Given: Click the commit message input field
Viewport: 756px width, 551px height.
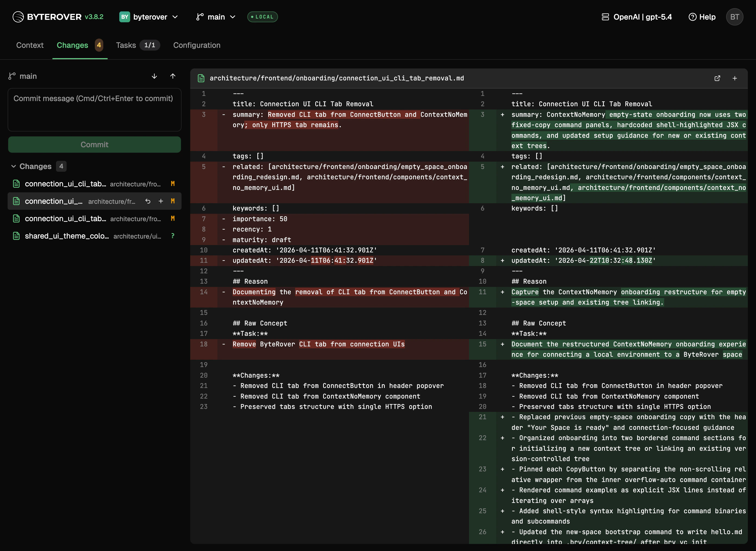Looking at the screenshot, I should [x=94, y=110].
